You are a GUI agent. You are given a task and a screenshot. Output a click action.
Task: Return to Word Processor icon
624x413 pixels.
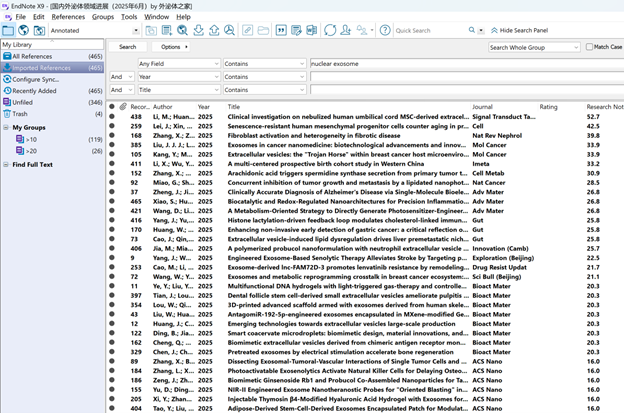pos(312,30)
